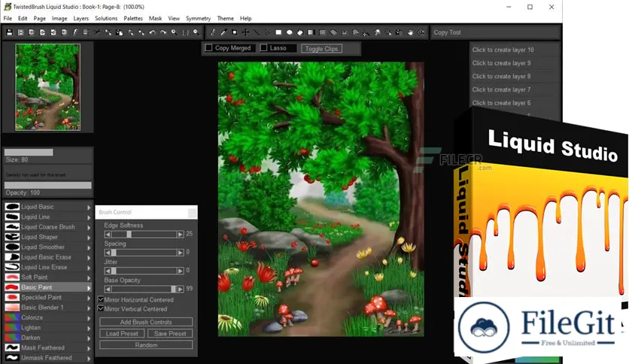629x364 pixels.
Task: Decrease Base Opacity with left arrow
Action: [108, 289]
